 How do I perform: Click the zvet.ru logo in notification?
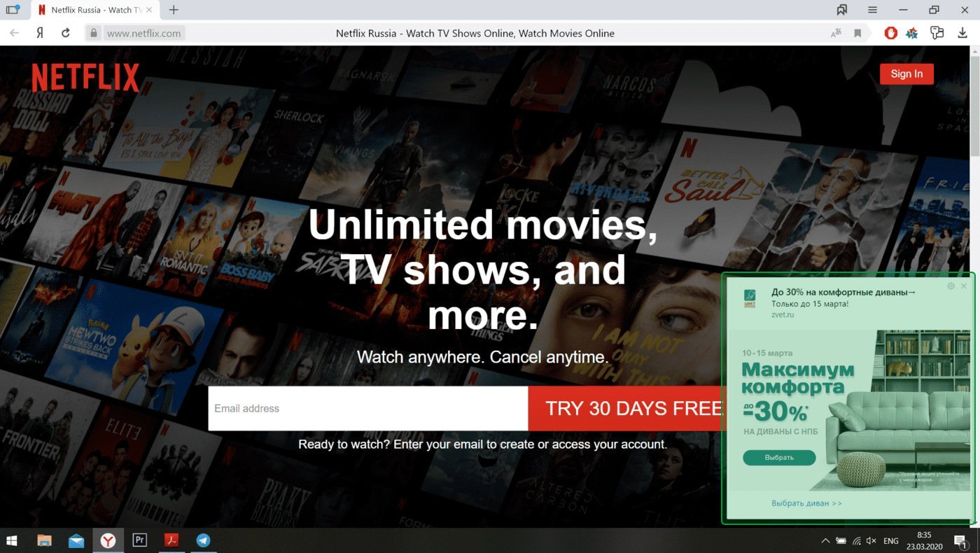pos(750,300)
